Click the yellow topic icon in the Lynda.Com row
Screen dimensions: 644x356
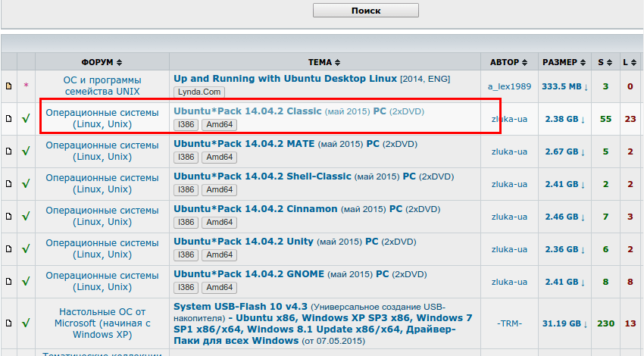pos(8,86)
